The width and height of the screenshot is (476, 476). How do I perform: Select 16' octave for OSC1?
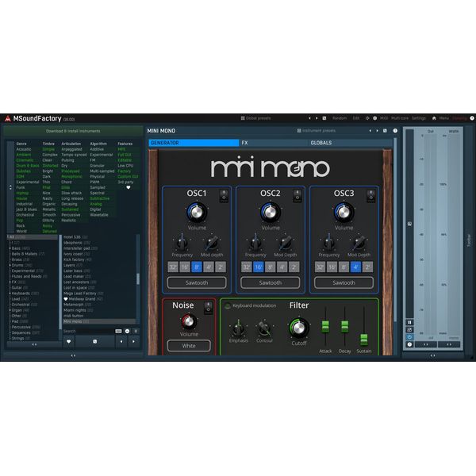click(x=185, y=267)
